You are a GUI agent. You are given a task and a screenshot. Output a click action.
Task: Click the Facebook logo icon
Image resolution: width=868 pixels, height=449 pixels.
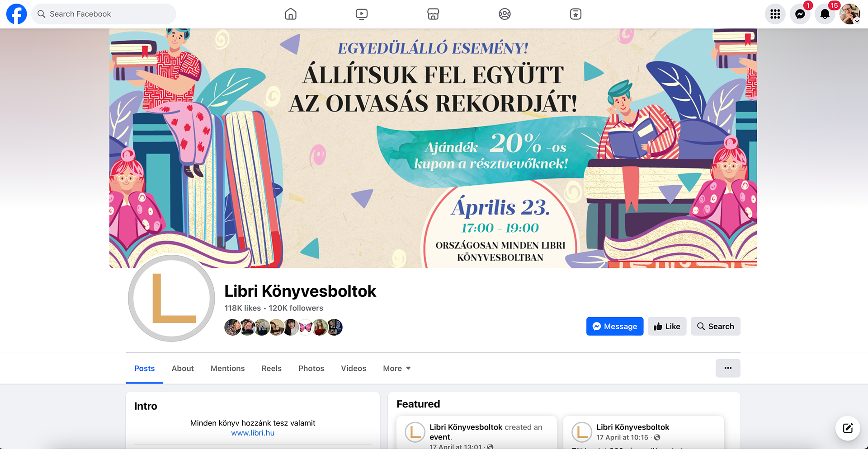(x=16, y=14)
